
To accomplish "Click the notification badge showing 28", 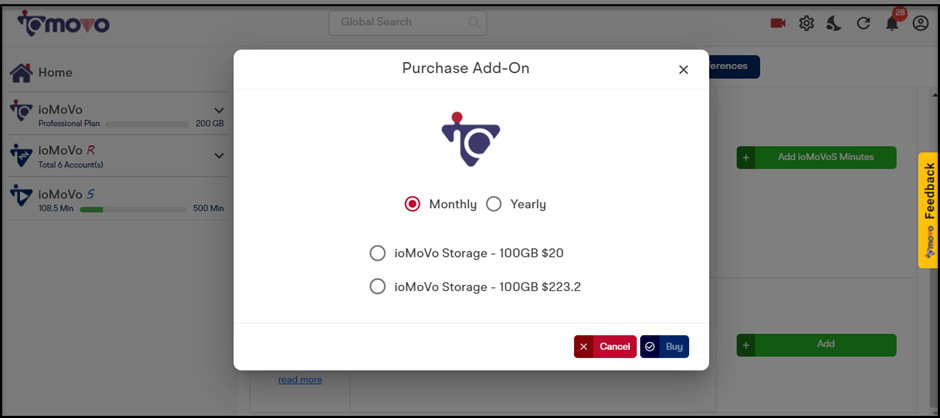I will click(899, 13).
